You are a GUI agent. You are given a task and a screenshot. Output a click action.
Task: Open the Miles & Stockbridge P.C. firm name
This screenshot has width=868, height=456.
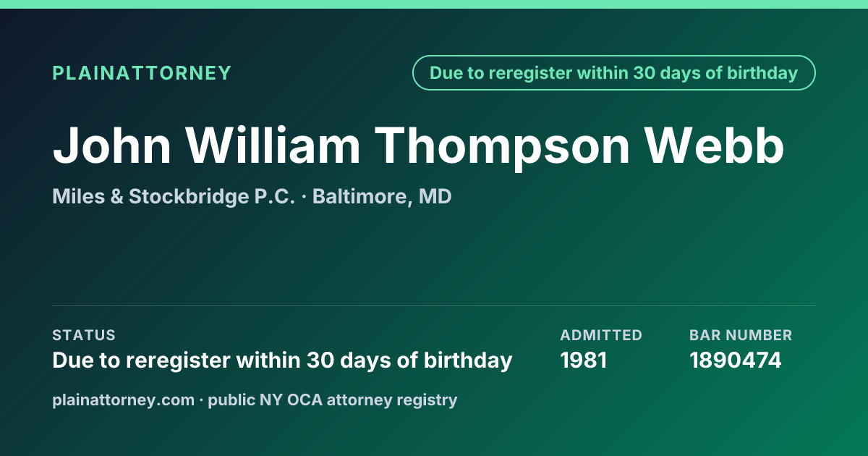(174, 196)
